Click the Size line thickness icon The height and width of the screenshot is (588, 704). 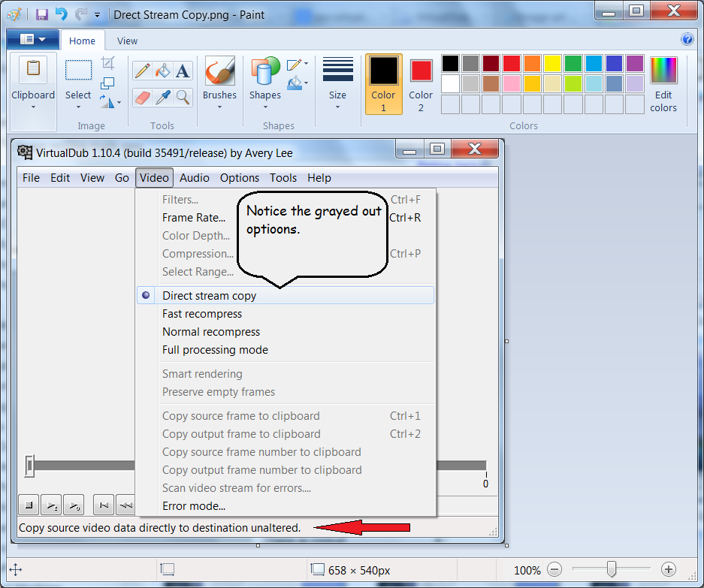pos(337,69)
